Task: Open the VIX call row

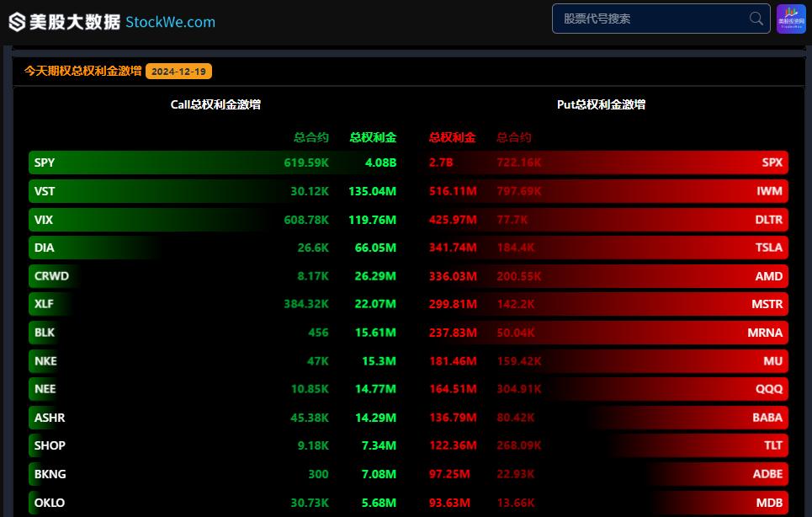Action: 212,220
